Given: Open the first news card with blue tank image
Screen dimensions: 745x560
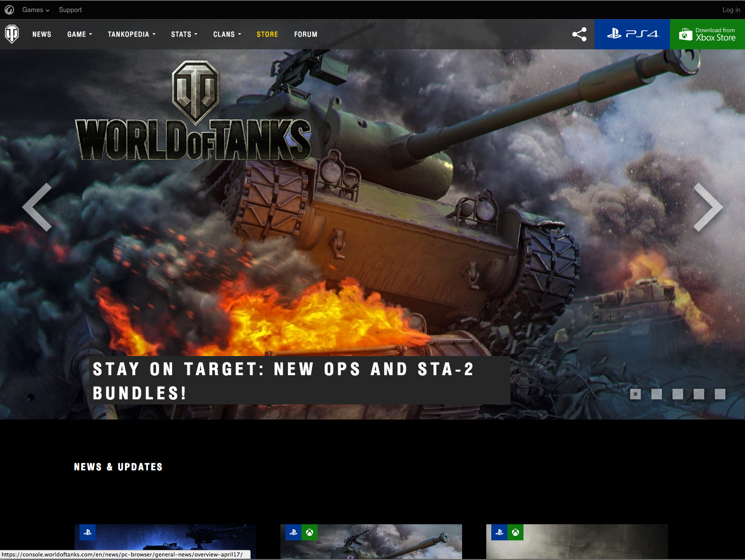Looking at the screenshot, I should [165, 541].
